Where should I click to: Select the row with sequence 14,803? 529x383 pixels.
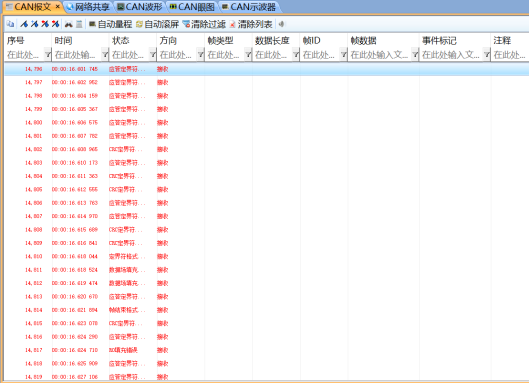point(267,163)
